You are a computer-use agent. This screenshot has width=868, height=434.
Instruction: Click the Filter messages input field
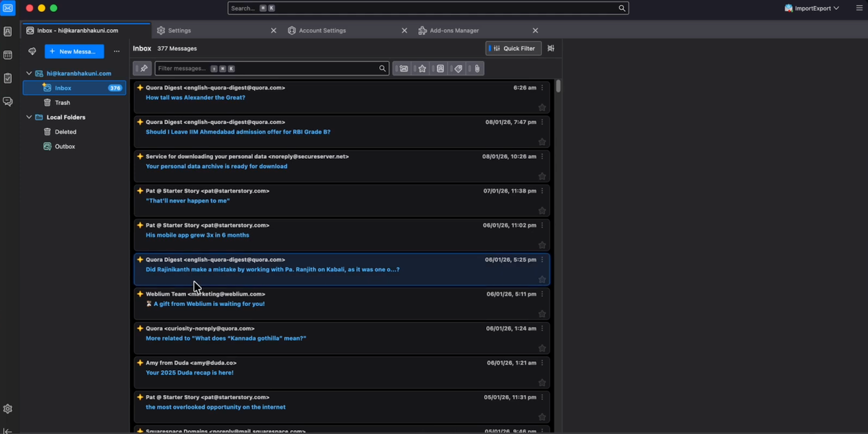tap(267, 69)
